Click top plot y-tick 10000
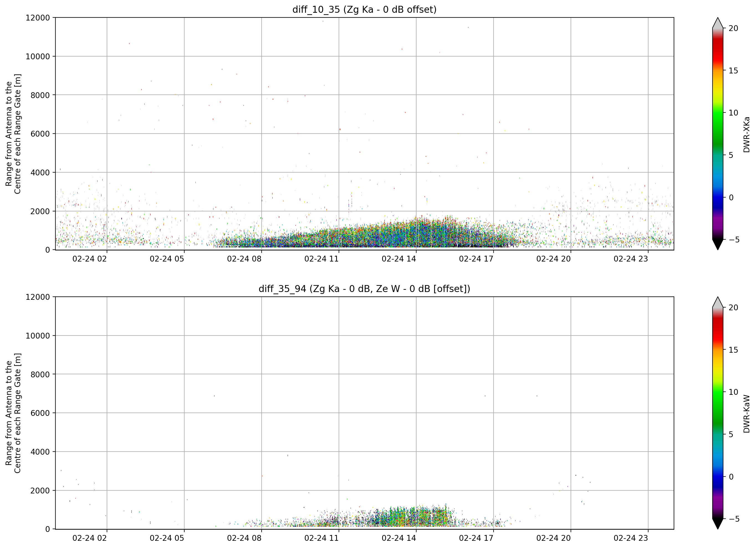756x548 pixels. point(38,56)
